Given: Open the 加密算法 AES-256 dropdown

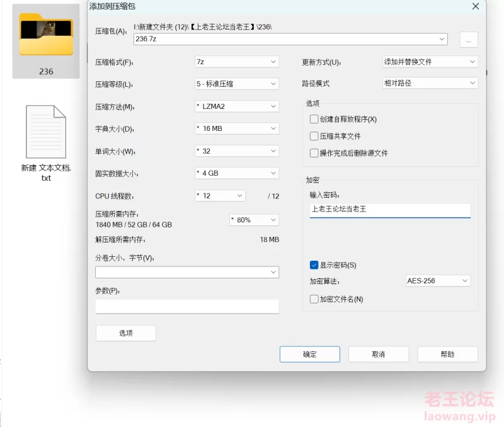Looking at the screenshot, I should coord(438,281).
